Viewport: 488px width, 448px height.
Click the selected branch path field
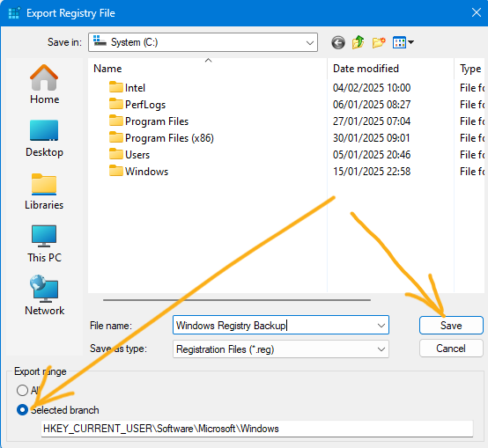pyautogui.click(x=257, y=429)
